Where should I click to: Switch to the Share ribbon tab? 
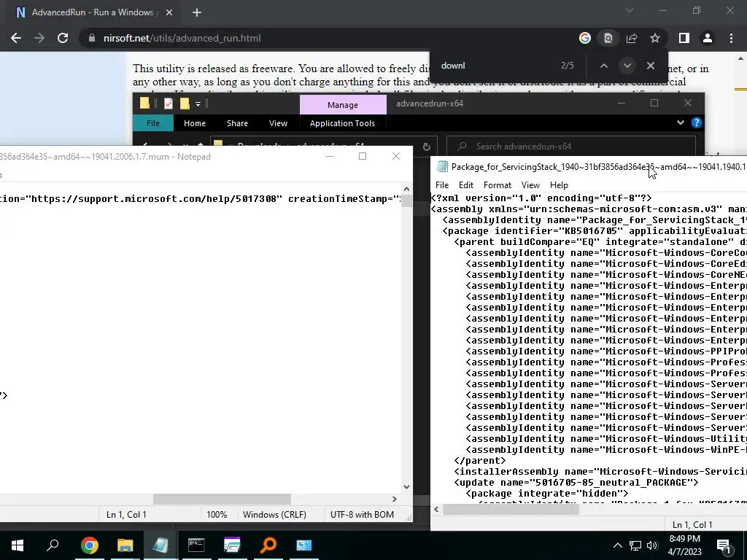point(237,122)
